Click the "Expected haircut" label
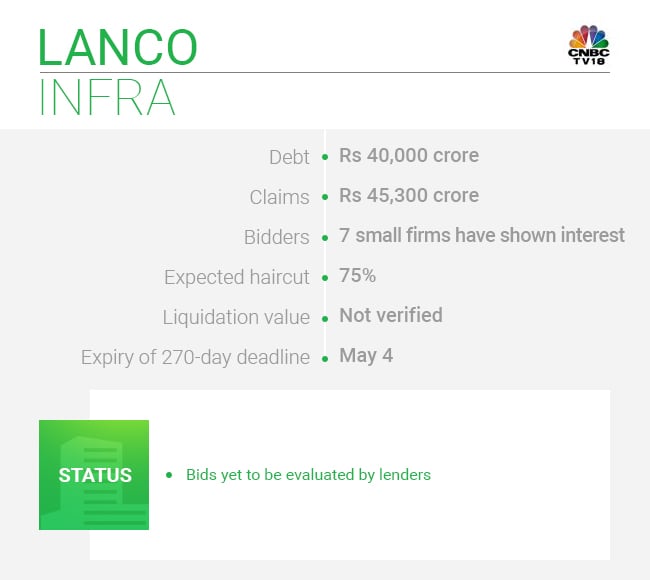This screenshot has width=650, height=580. [237, 278]
